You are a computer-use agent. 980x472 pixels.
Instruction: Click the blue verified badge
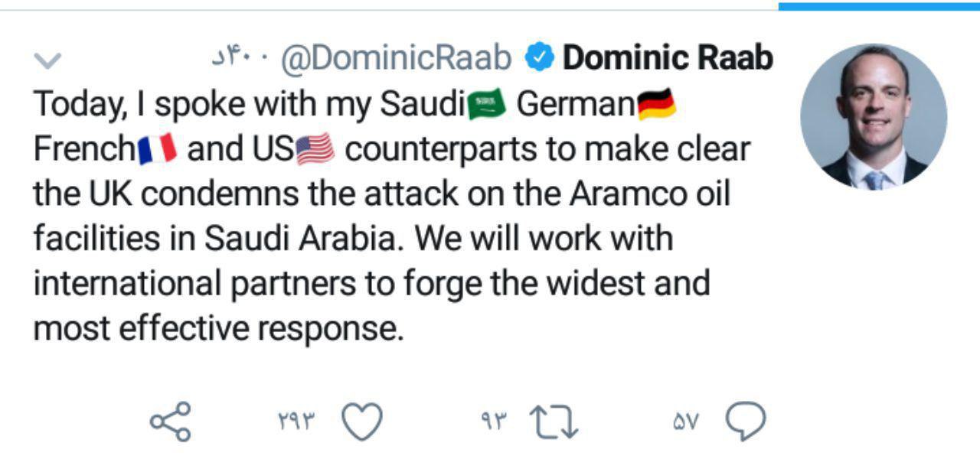(x=540, y=58)
